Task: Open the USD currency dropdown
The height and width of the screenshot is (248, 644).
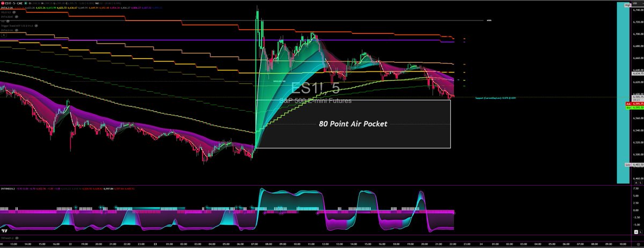Action: (x=638, y=3)
